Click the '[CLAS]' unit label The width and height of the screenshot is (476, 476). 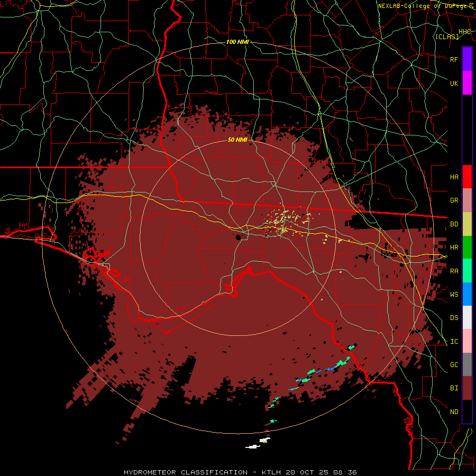(x=447, y=36)
